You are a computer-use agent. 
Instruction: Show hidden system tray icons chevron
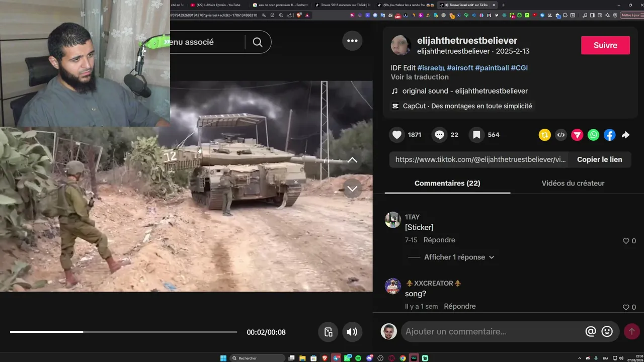[x=579, y=358]
